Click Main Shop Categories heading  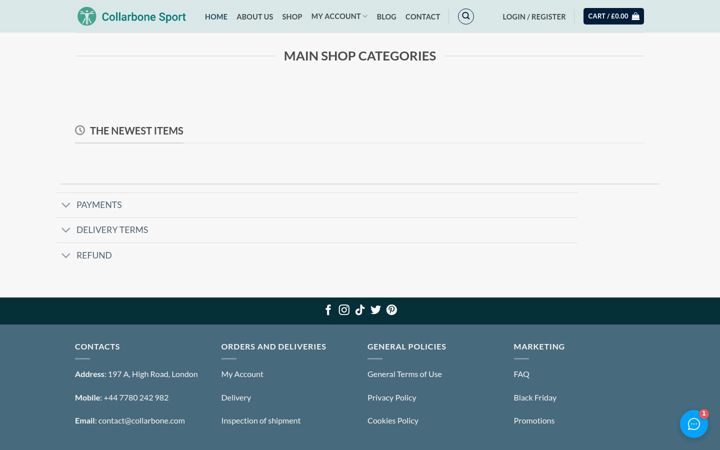pos(360,56)
